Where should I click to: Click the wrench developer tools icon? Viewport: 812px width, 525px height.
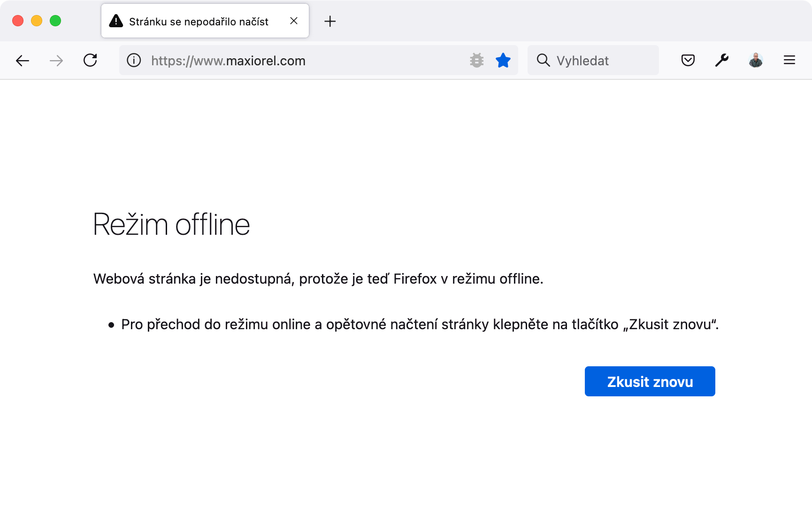tap(721, 60)
